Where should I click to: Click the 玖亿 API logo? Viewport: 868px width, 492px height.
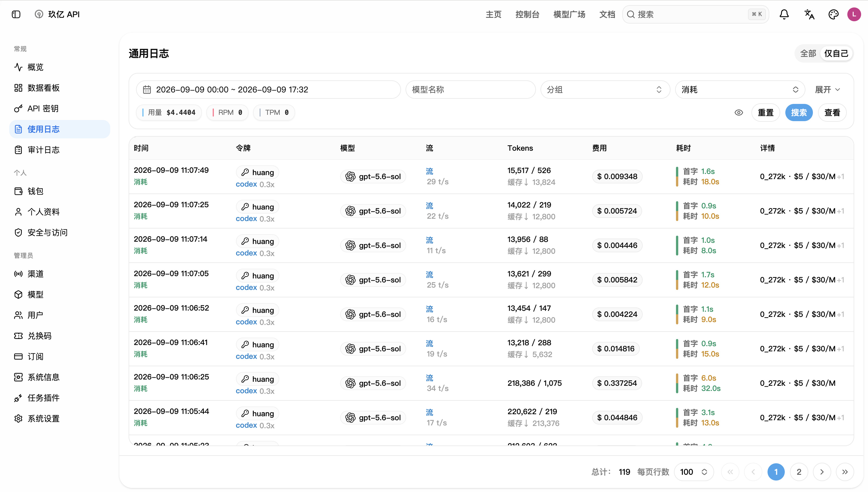coord(57,14)
